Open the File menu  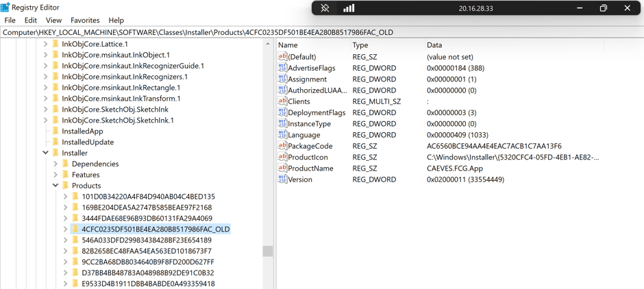pos(10,21)
